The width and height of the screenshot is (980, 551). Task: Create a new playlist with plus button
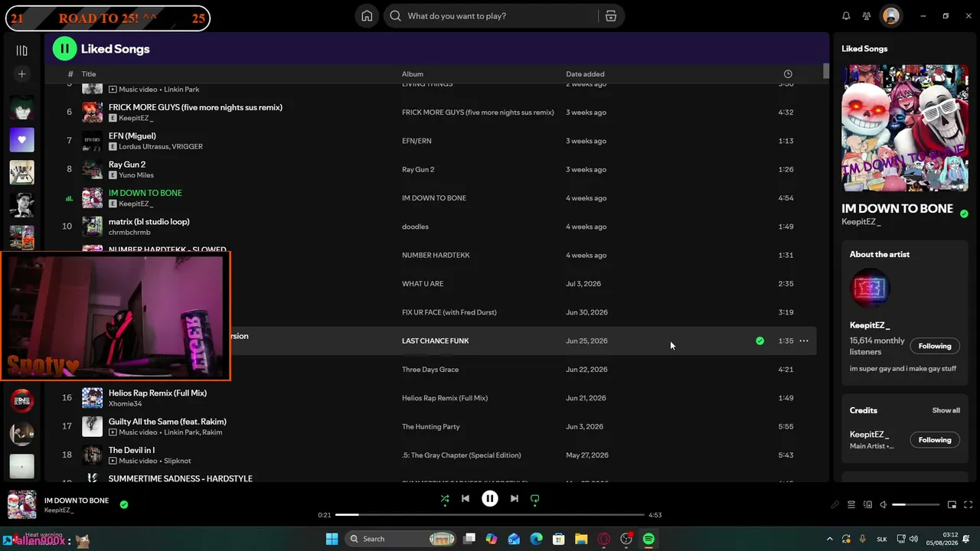coord(21,74)
